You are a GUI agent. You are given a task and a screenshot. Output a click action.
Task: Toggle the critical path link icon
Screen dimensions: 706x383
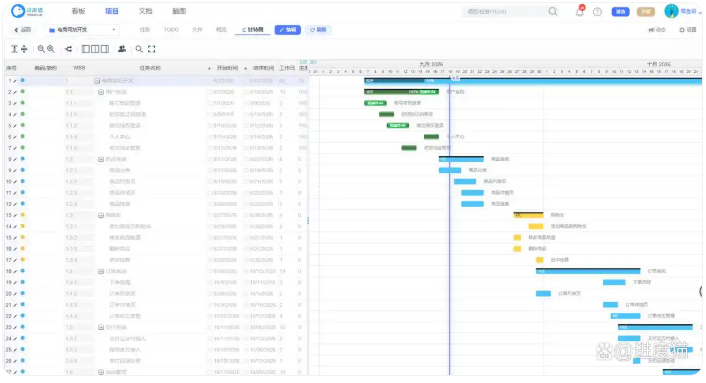coord(68,49)
